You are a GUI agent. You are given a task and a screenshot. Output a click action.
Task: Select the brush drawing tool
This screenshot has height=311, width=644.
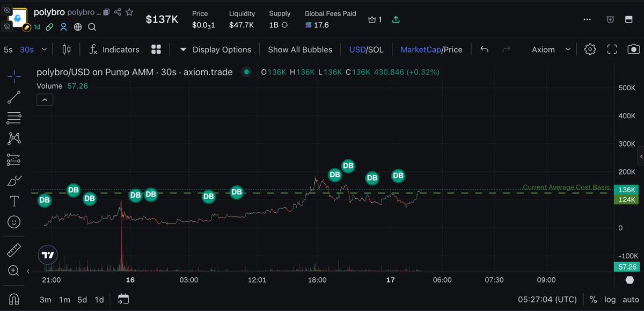(14, 180)
